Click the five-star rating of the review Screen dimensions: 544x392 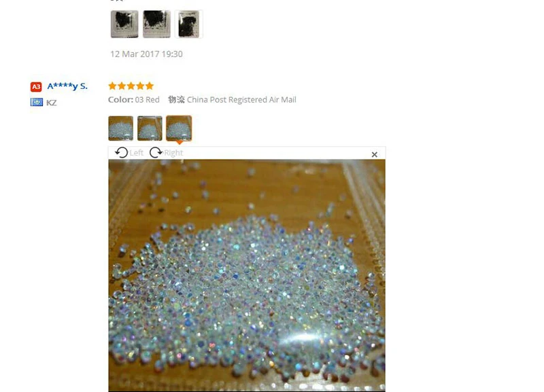click(x=131, y=86)
